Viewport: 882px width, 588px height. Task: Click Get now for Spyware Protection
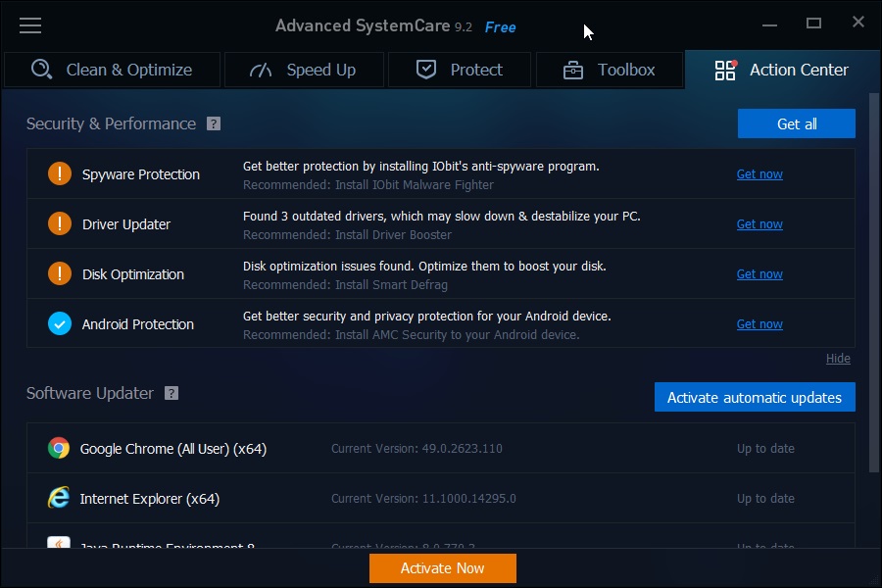click(x=759, y=174)
